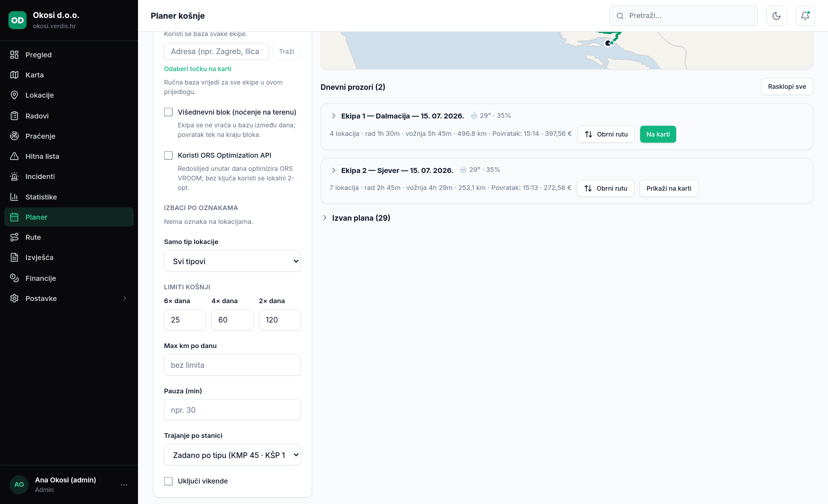Screen dimensions: 828x504
Task: Open notifications bell icon
Action: pos(805,16)
